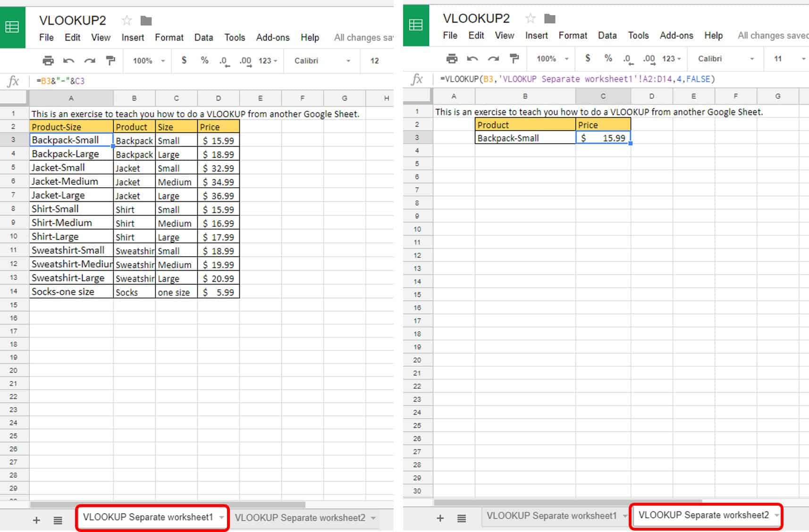
Task: Open the 123 number format dropdown in left window
Action: click(x=268, y=61)
